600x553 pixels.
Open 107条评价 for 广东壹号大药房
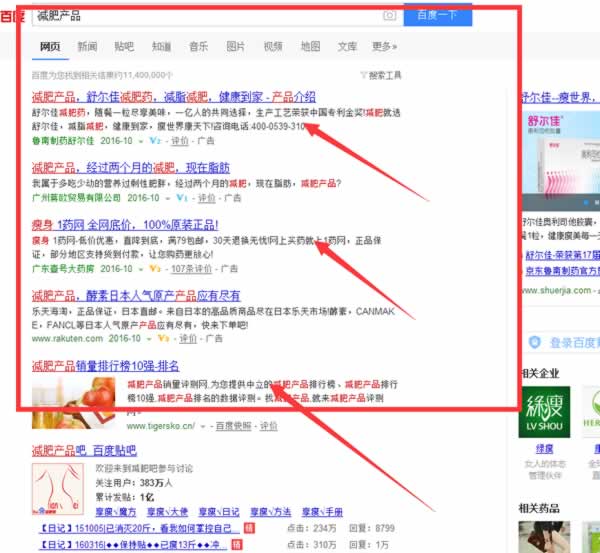tap(191, 269)
